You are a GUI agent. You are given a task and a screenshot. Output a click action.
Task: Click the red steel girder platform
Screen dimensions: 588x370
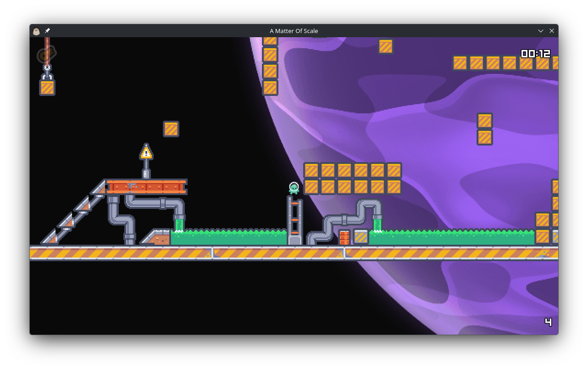click(147, 187)
